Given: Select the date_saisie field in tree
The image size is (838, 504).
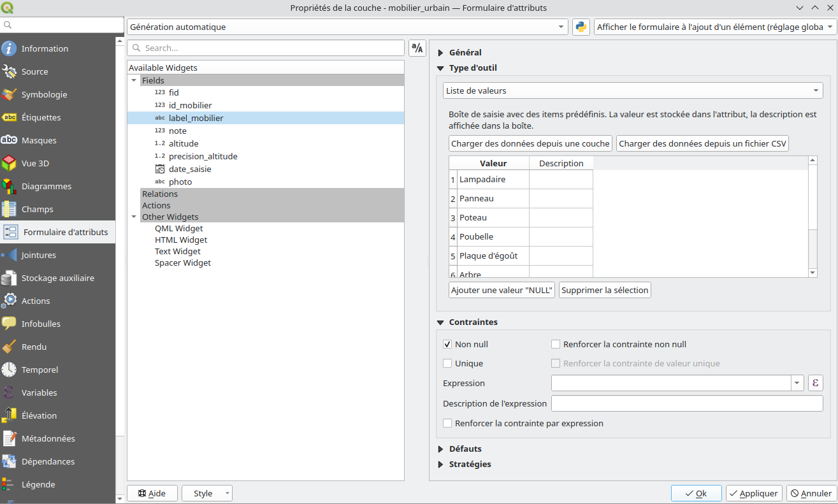Looking at the screenshot, I should [x=189, y=169].
